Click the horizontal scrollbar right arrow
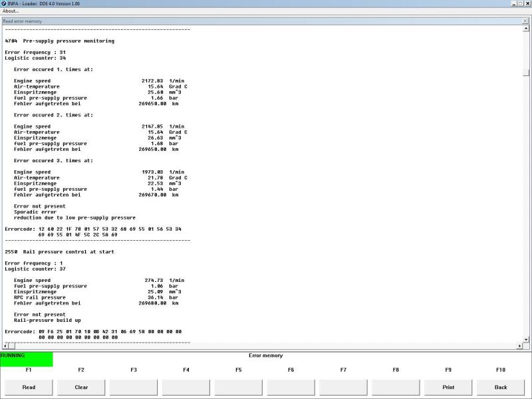This screenshot has height=399, width=532. coord(520,346)
